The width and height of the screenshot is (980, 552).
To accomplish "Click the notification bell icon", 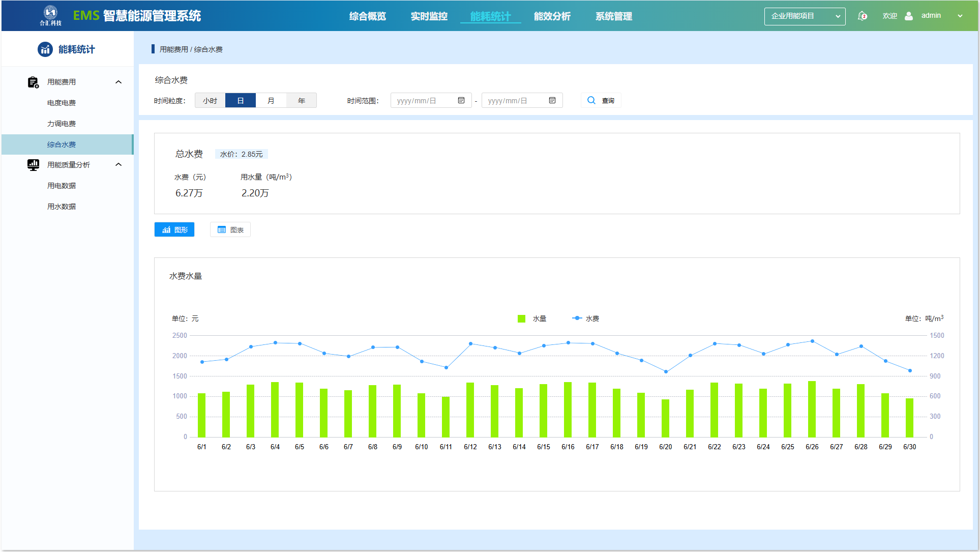I will point(862,16).
